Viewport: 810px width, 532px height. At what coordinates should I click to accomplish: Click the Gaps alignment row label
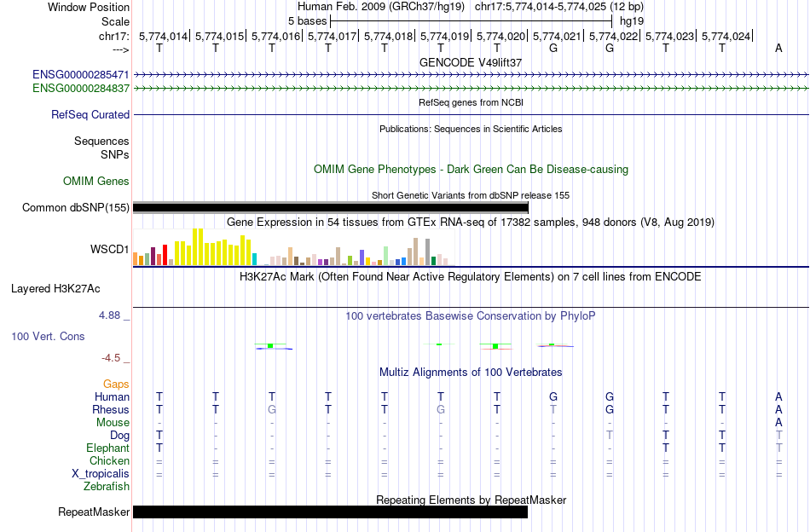click(116, 385)
